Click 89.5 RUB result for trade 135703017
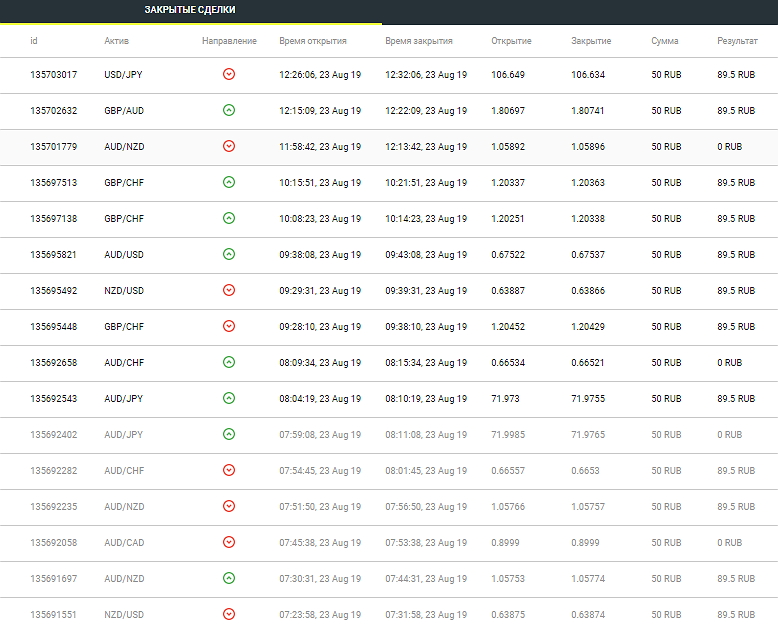778x626 pixels. (x=736, y=75)
